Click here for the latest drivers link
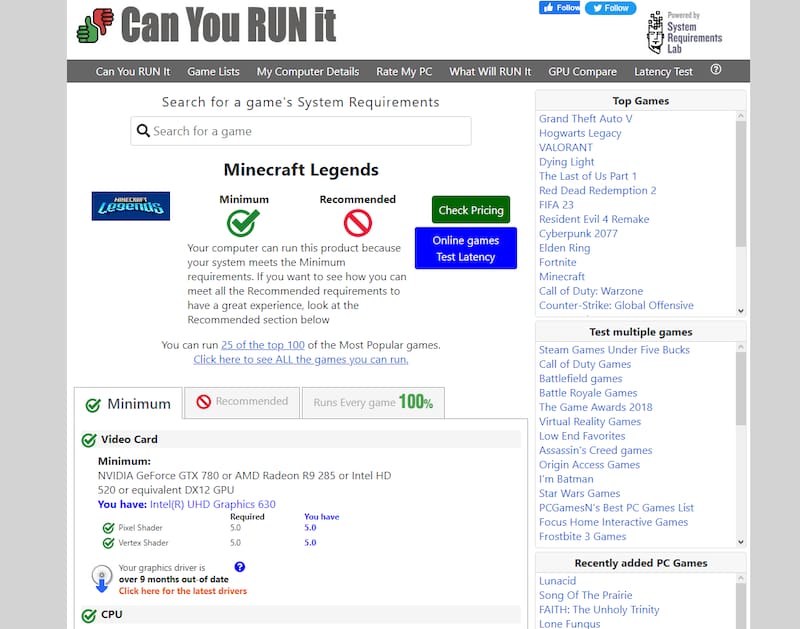The width and height of the screenshot is (800, 629). click(182, 591)
